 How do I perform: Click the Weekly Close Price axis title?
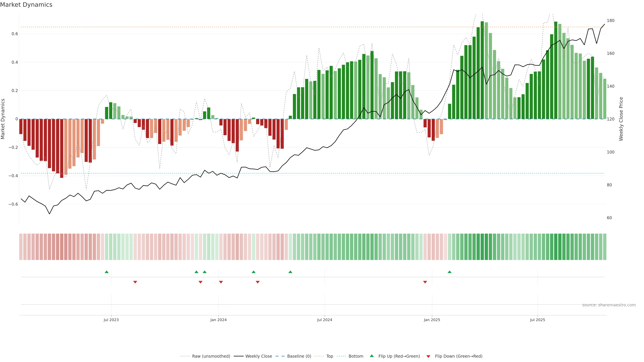tap(621, 119)
